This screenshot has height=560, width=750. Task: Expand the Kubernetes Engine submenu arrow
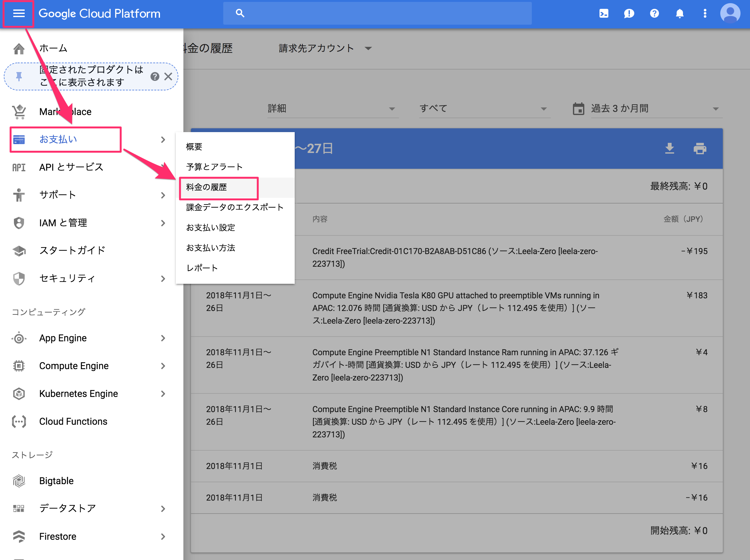click(163, 393)
